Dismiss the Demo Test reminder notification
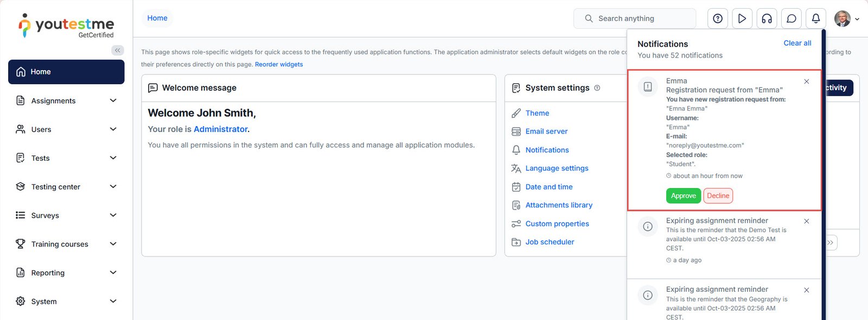The height and width of the screenshot is (320, 868). [x=807, y=221]
